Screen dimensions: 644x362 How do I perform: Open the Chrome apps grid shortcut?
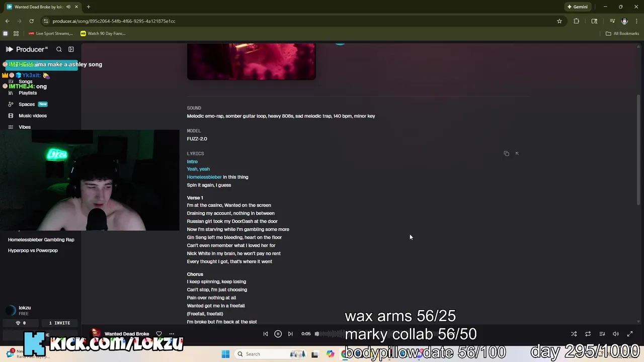pyautogui.click(x=16, y=34)
